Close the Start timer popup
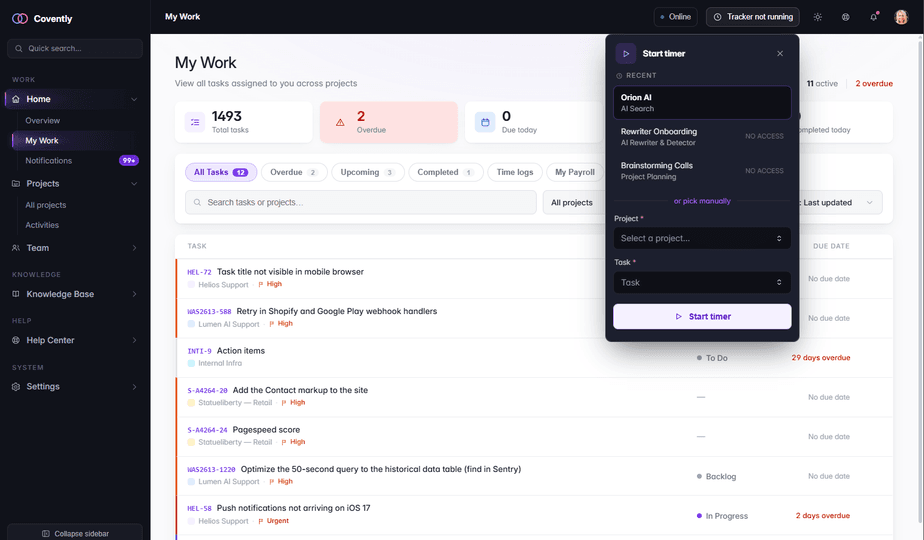This screenshot has width=924, height=540. (780, 54)
